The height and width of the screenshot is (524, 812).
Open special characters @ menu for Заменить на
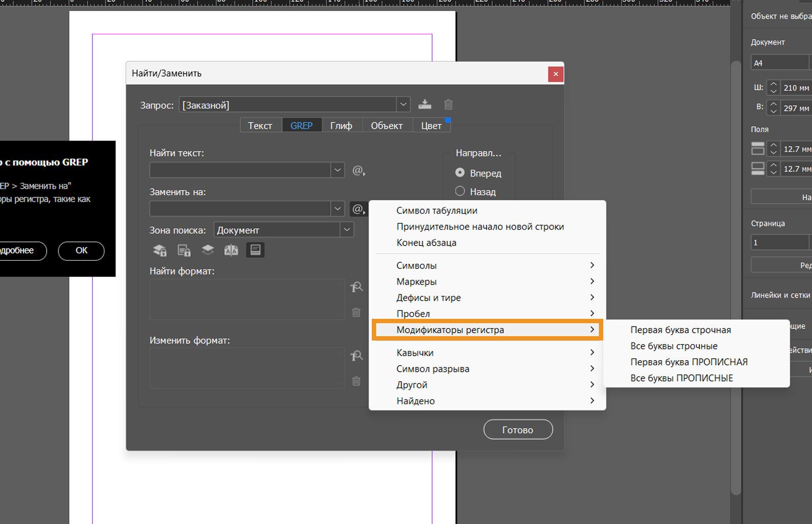[359, 209]
